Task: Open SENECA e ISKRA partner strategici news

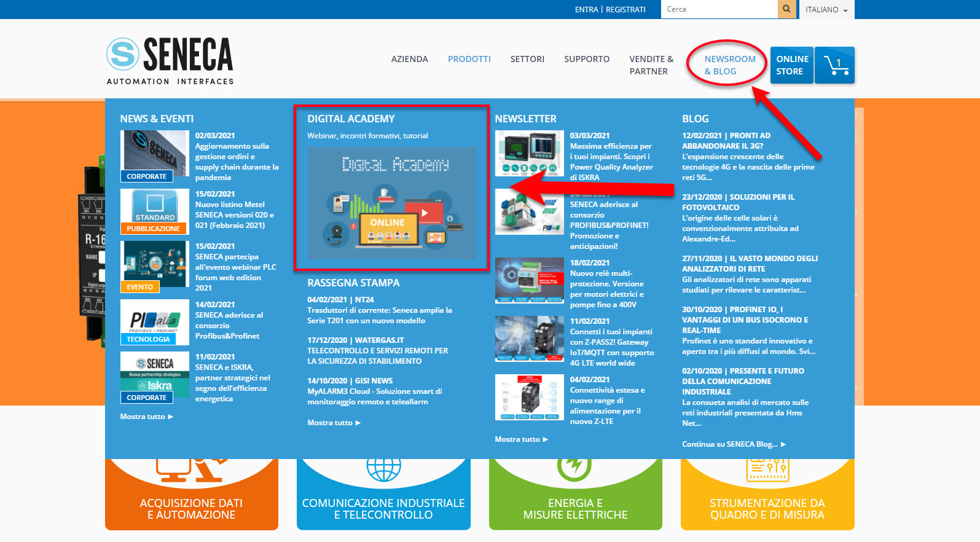Action: pos(232,377)
